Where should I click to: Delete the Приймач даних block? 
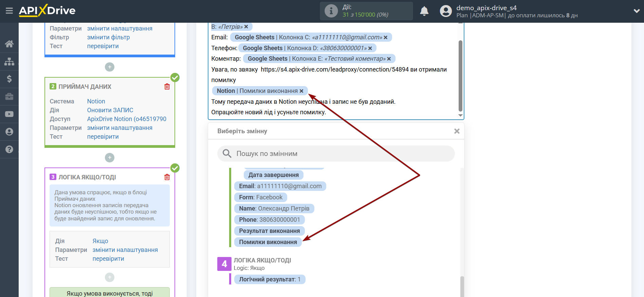(x=167, y=86)
